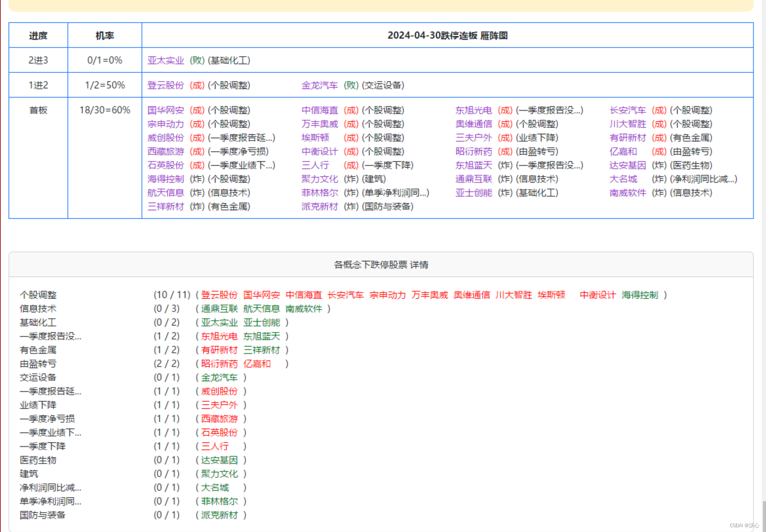Click the 进度 column header
Screen dimensions: 766x532
38,35
